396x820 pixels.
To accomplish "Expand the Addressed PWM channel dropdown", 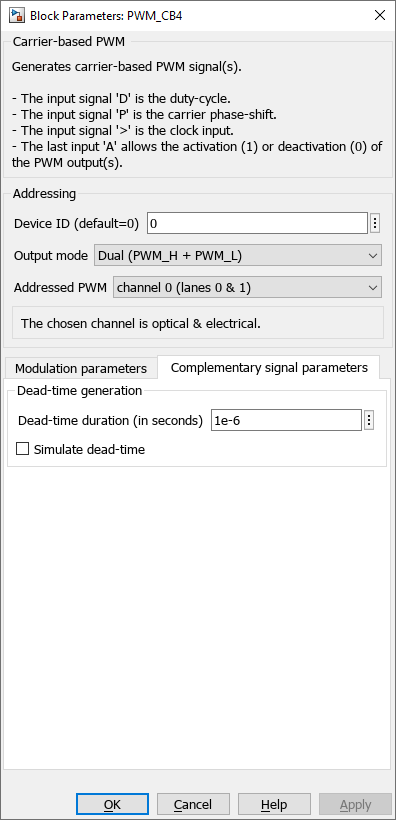I will [x=247, y=287].
